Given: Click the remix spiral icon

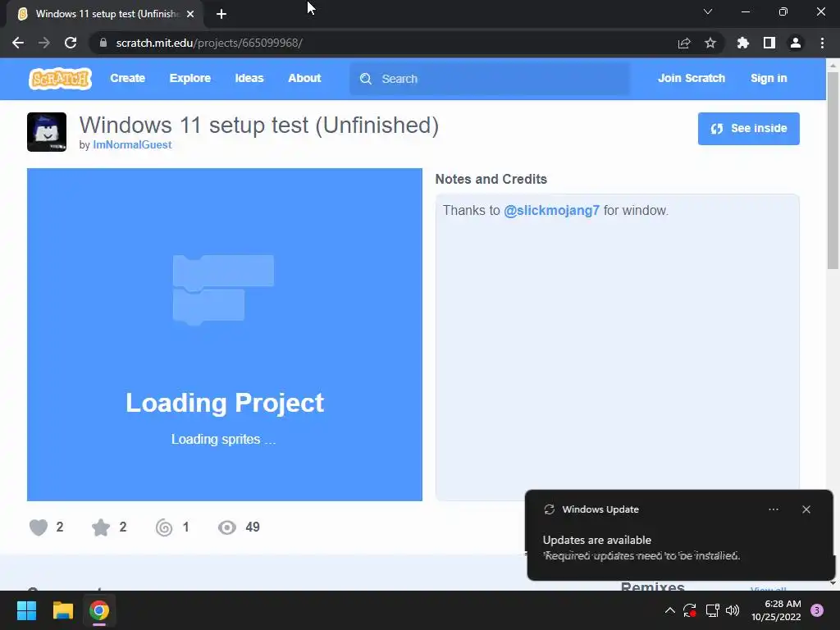Looking at the screenshot, I should 164,527.
